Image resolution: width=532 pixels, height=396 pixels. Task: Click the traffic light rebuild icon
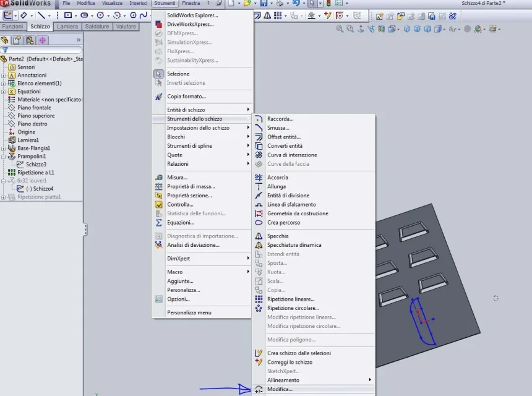coord(328,3)
